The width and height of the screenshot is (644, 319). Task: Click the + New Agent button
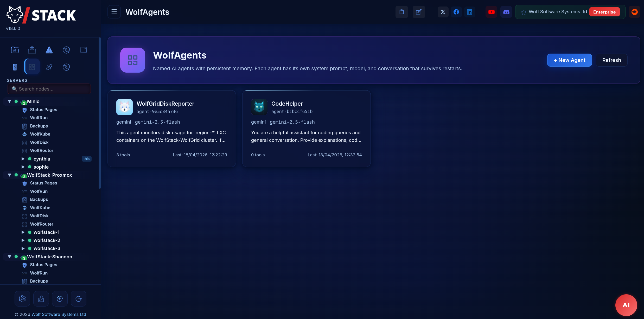tap(569, 60)
